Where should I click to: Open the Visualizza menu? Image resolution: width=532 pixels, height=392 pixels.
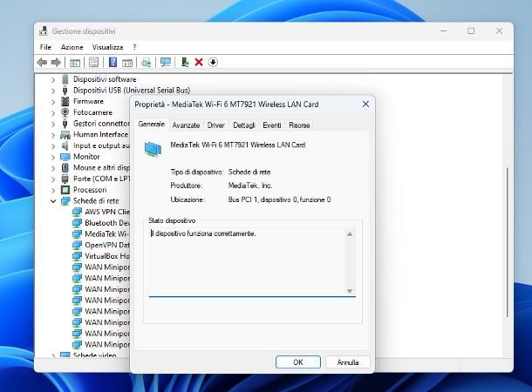107,47
